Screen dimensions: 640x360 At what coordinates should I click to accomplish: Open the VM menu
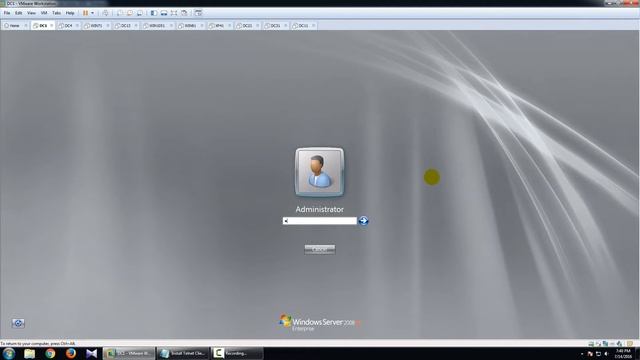[x=44, y=13]
